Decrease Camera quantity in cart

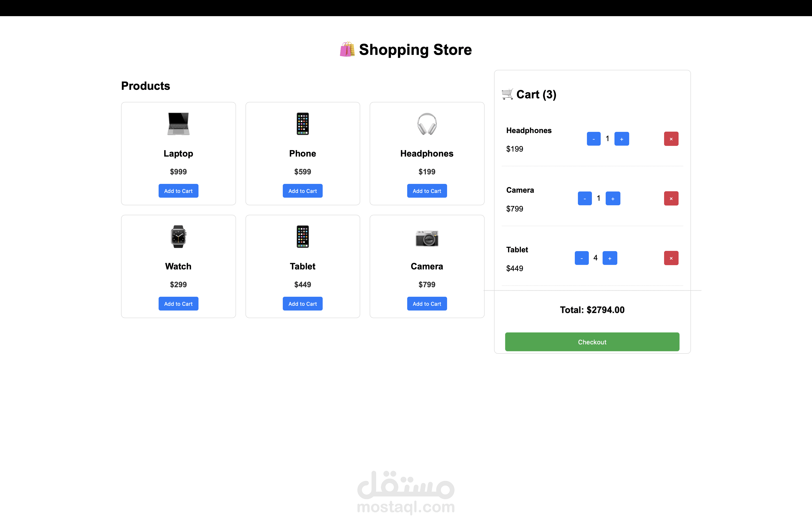585,198
